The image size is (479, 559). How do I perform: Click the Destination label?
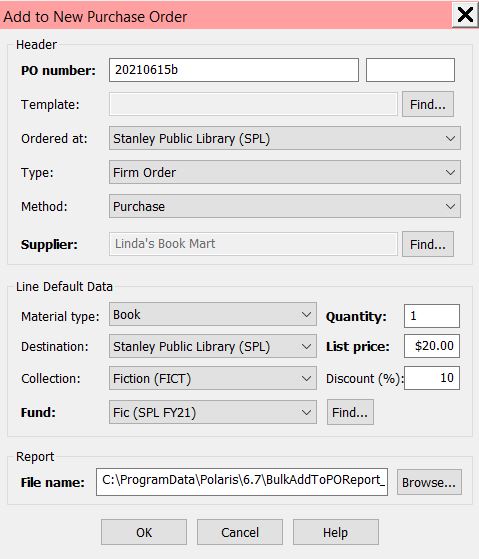tap(55, 347)
